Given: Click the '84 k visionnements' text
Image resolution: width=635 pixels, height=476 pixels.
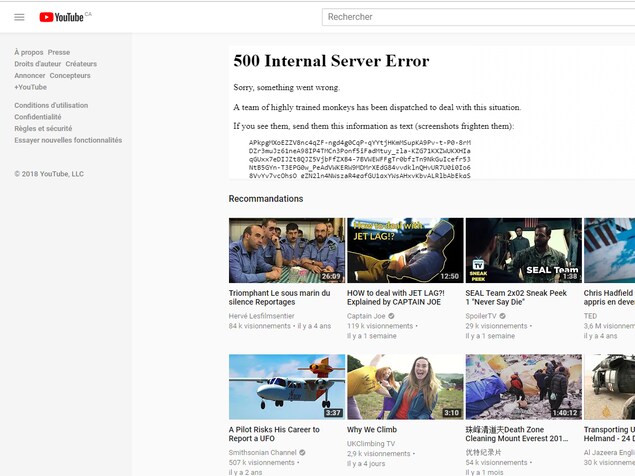Looking at the screenshot, I should click(260, 326).
